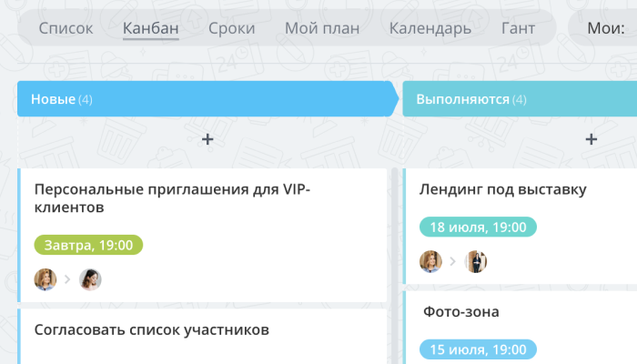Open the Мои: filter
Viewport: 637px width, 364px height.
pyautogui.click(x=605, y=28)
